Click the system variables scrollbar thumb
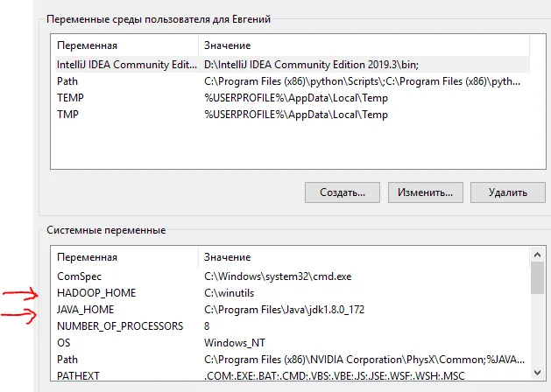551x392 pixels. point(536,277)
